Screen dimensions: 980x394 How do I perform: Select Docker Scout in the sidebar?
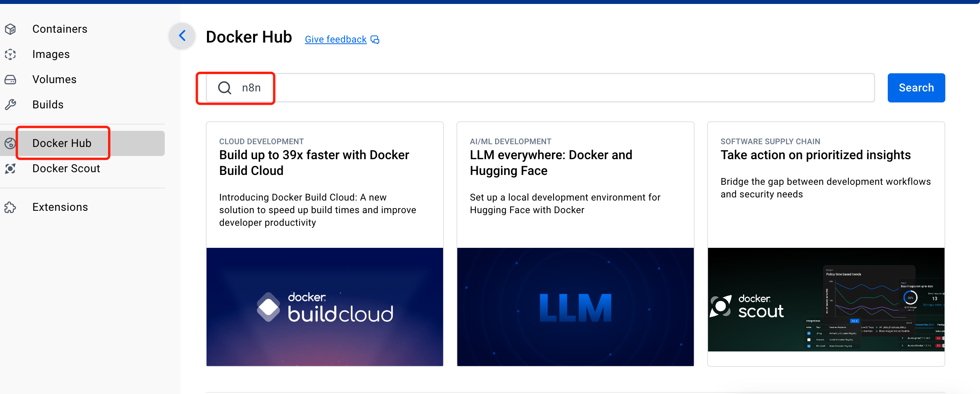click(x=66, y=169)
